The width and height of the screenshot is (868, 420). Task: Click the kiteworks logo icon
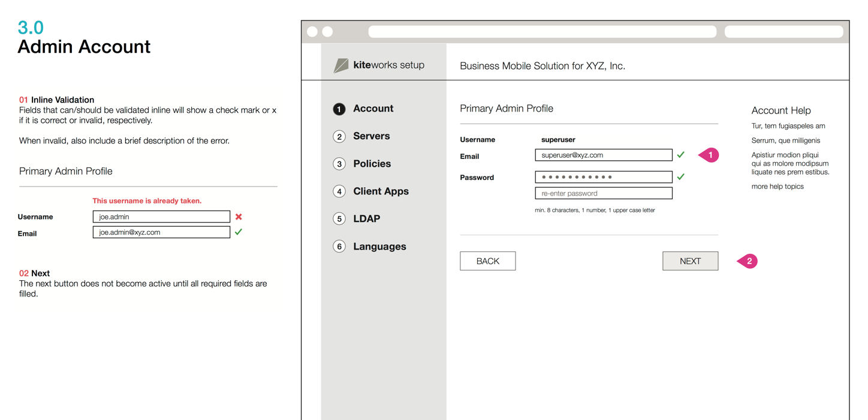pyautogui.click(x=341, y=65)
